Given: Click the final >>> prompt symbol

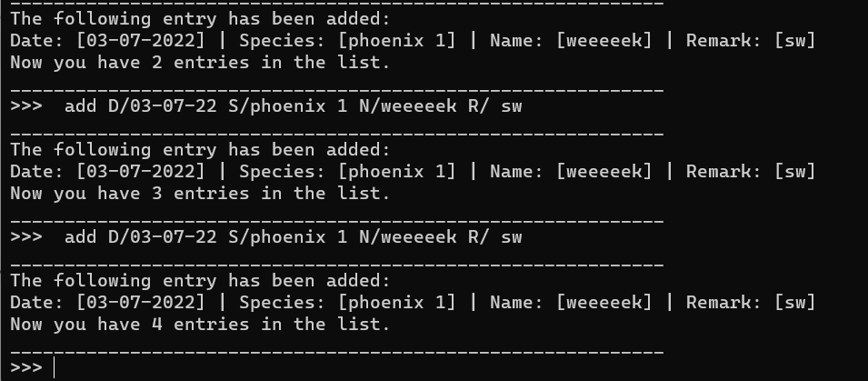Looking at the screenshot, I should [26, 367].
